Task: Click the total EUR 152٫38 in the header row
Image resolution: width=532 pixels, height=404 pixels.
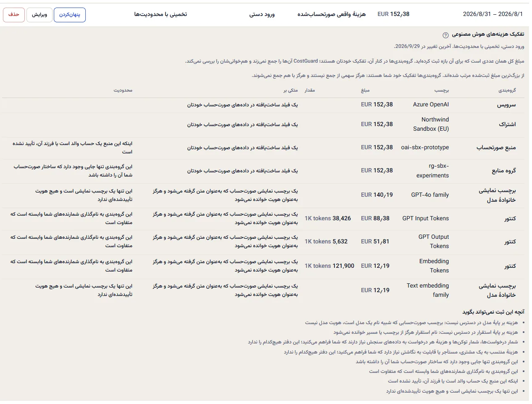Action: click(x=393, y=14)
